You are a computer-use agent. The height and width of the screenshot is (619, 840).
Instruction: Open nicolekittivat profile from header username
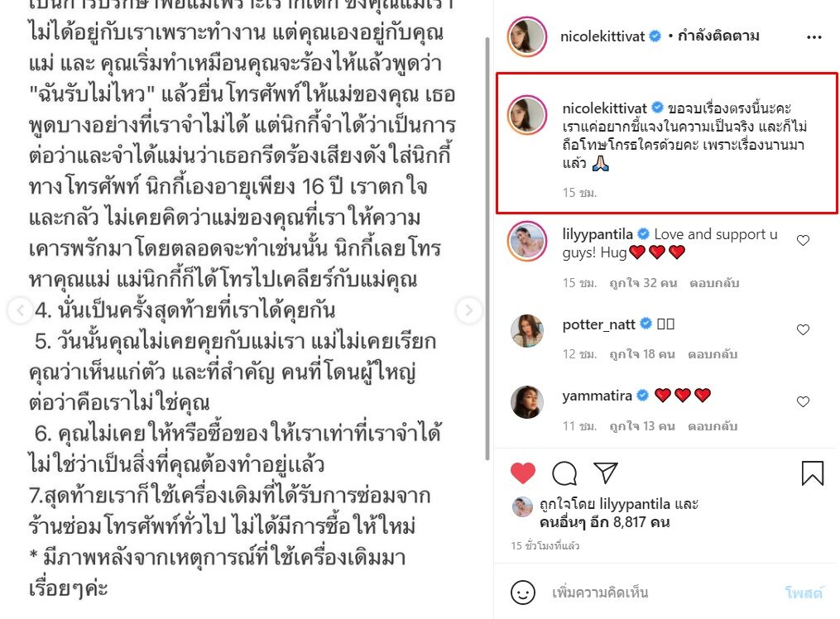(x=602, y=36)
